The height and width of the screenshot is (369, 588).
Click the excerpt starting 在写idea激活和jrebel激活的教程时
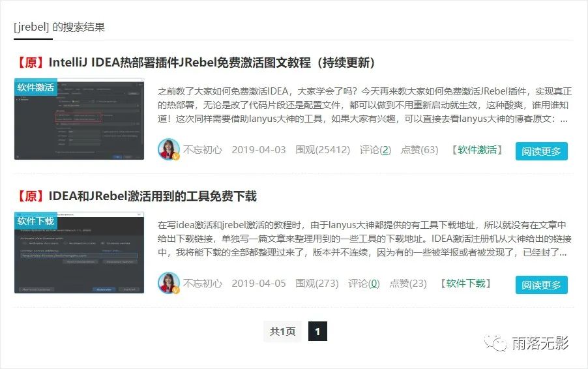364,239
